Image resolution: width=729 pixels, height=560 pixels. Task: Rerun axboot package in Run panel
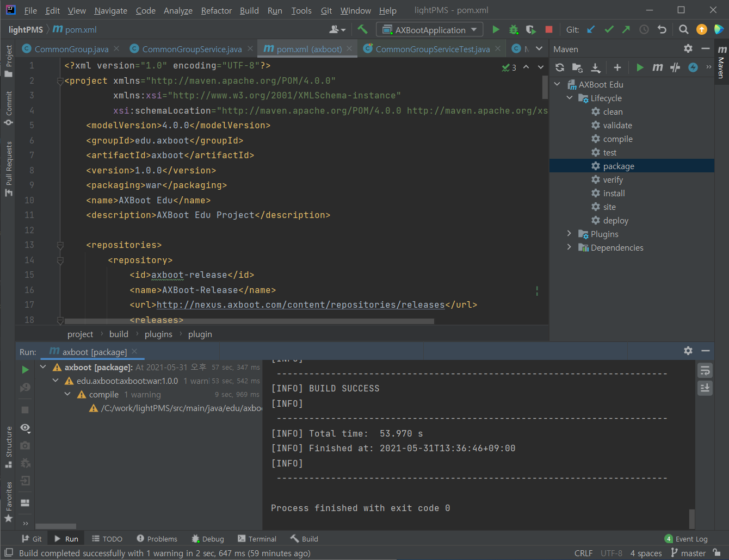pyautogui.click(x=25, y=370)
